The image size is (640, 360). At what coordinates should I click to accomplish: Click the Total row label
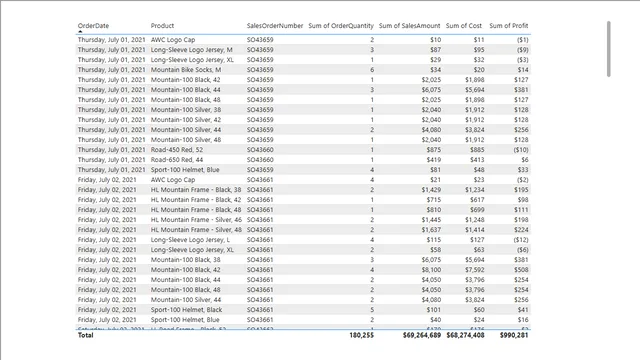pyautogui.click(x=86, y=335)
